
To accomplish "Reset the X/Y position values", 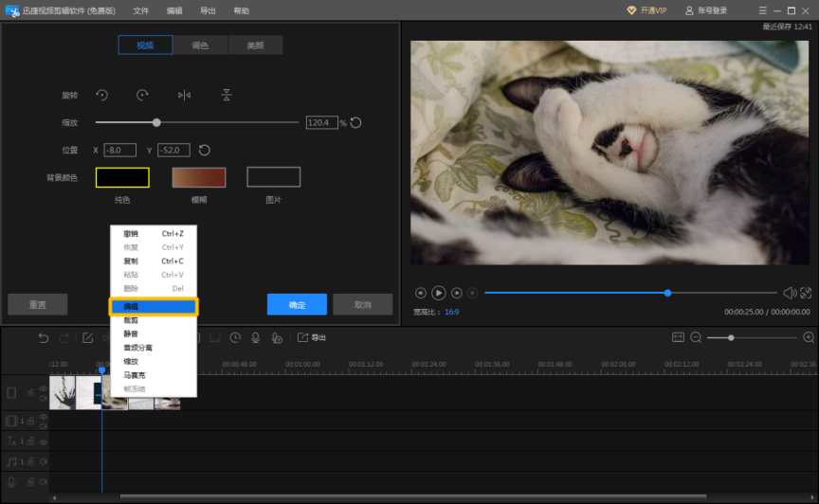I will (x=204, y=150).
